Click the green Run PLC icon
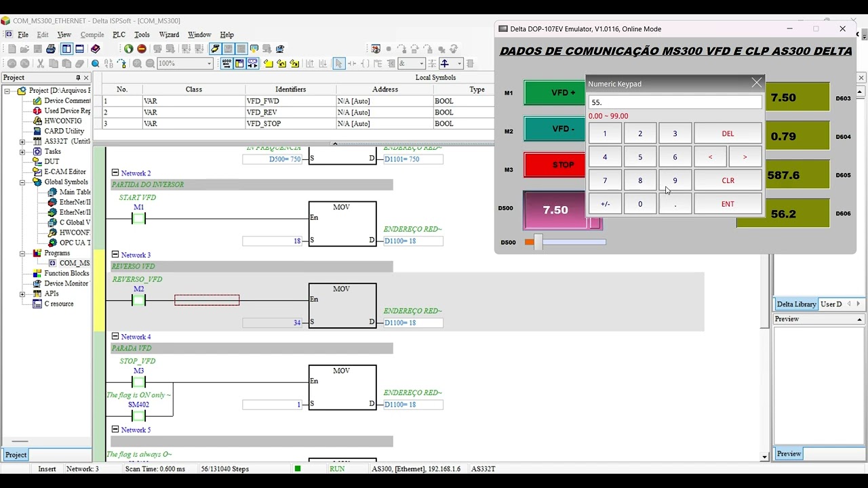The image size is (868, 488). [128, 49]
